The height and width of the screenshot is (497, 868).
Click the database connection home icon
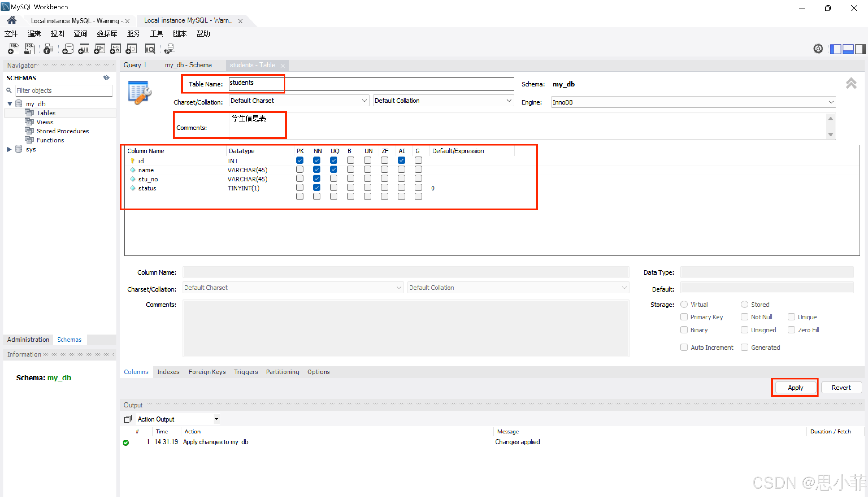pyautogui.click(x=11, y=20)
